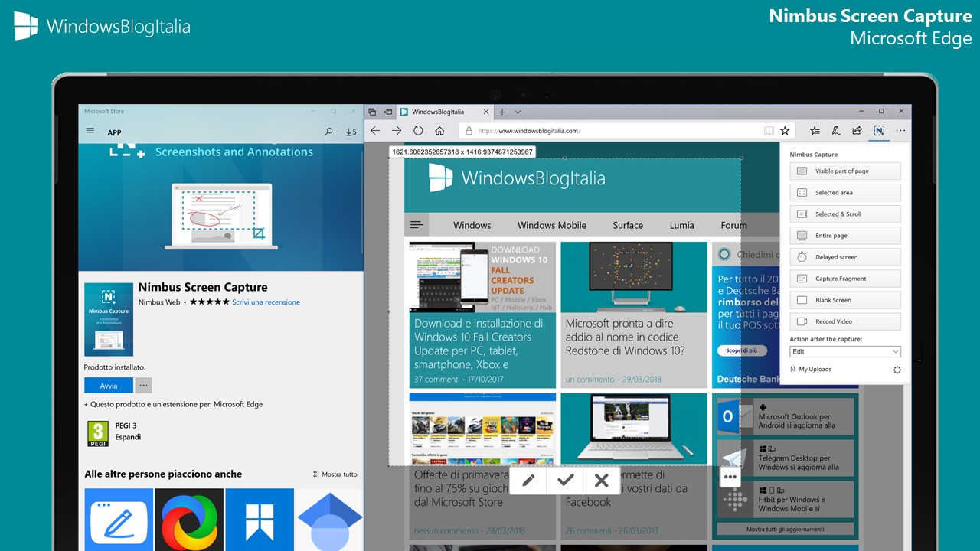Toggle Reading view icon in address bar

pyautogui.click(x=769, y=131)
